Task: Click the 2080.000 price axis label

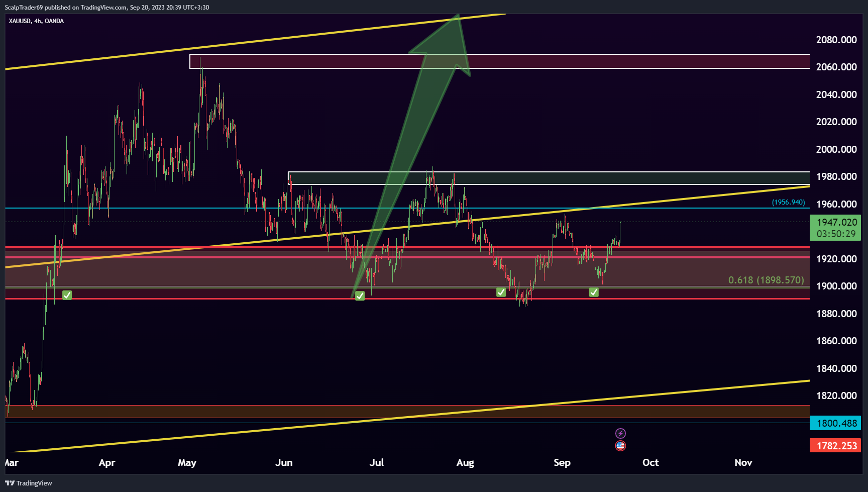Action: point(836,40)
